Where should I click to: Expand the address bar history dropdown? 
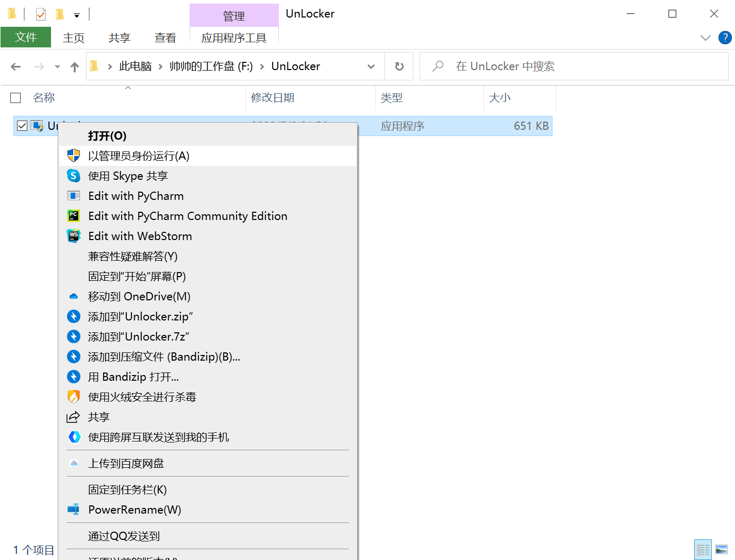pyautogui.click(x=371, y=66)
